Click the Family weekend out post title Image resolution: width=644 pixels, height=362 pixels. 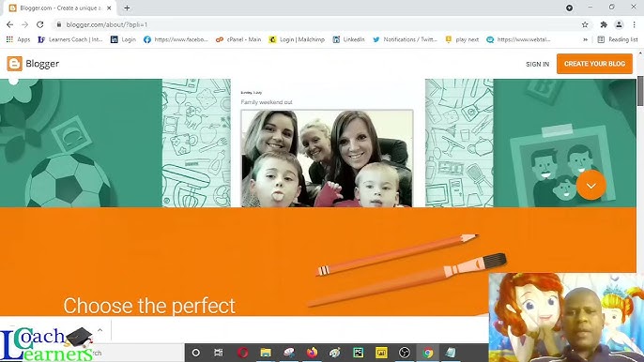coord(267,102)
